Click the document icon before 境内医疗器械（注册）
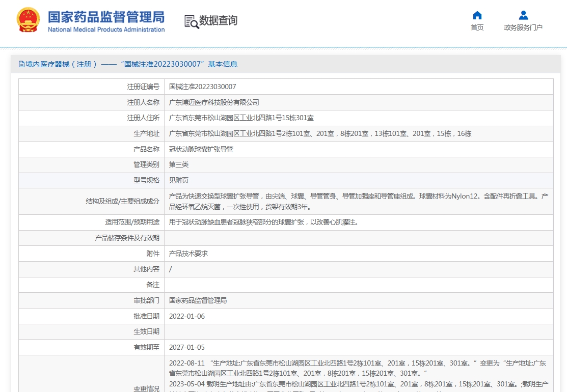 (22, 64)
